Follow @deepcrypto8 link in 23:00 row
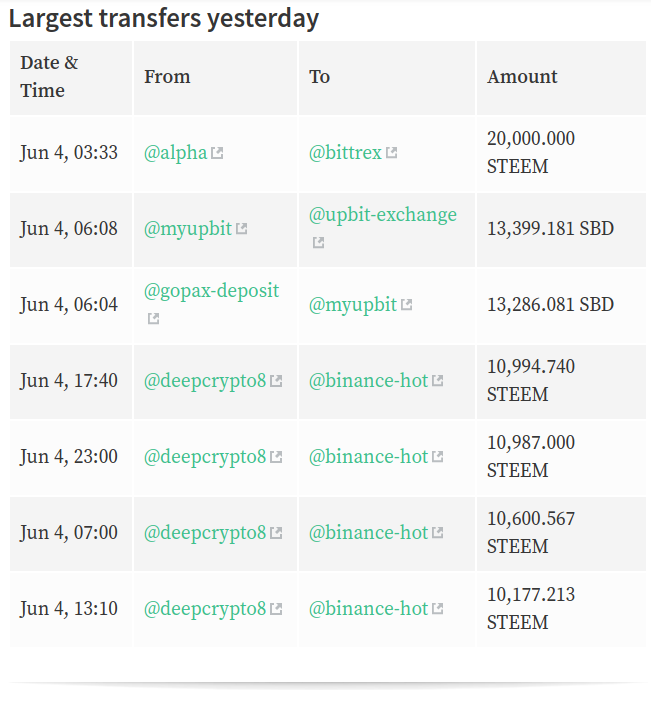Viewport: 651px width, 704px height. pos(205,457)
